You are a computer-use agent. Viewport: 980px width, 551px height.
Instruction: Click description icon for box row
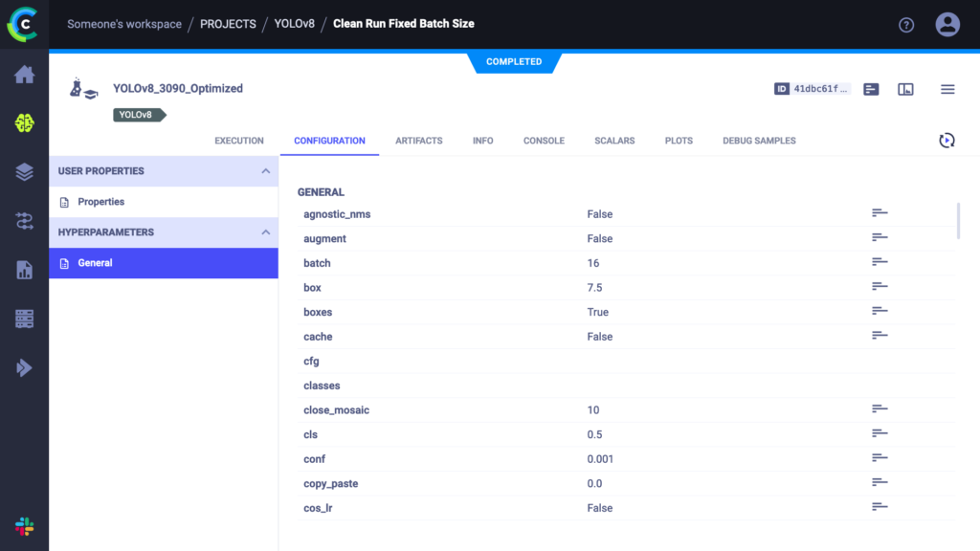click(880, 287)
